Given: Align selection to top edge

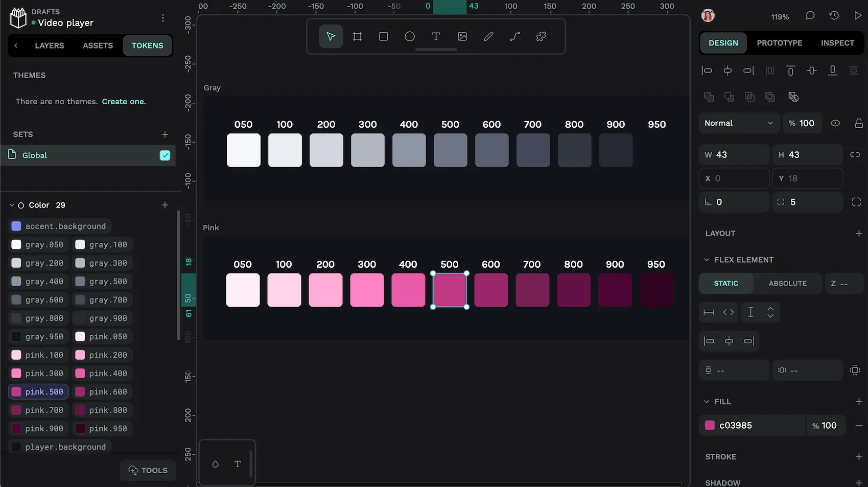Looking at the screenshot, I should click(x=790, y=71).
